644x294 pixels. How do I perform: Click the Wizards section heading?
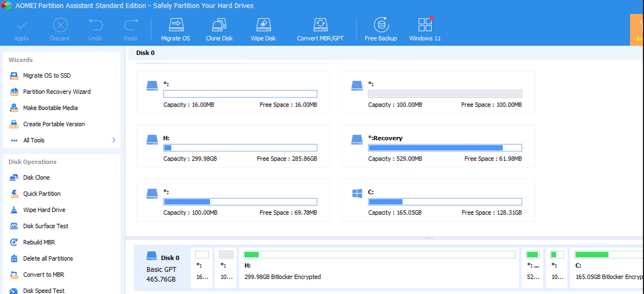pyautogui.click(x=21, y=60)
